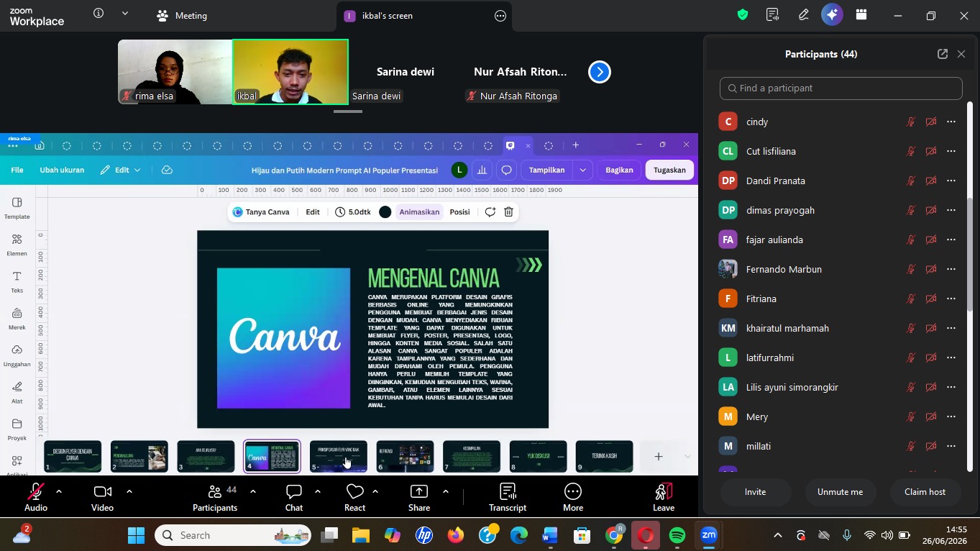Open Microsoft Word from the taskbar
The image size is (980, 551).
[550, 535]
